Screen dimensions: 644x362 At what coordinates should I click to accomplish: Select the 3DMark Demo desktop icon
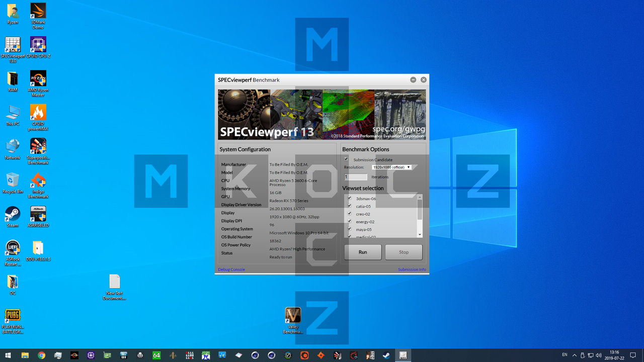coord(38,16)
